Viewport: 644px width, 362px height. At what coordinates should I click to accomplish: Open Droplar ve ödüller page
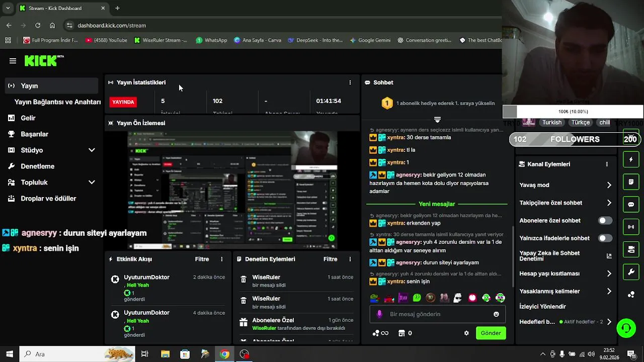48,198
